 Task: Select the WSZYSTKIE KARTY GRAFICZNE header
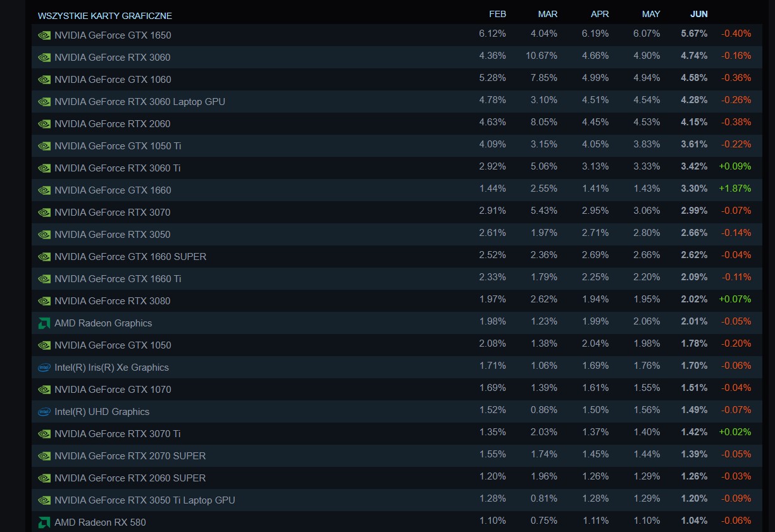[105, 16]
